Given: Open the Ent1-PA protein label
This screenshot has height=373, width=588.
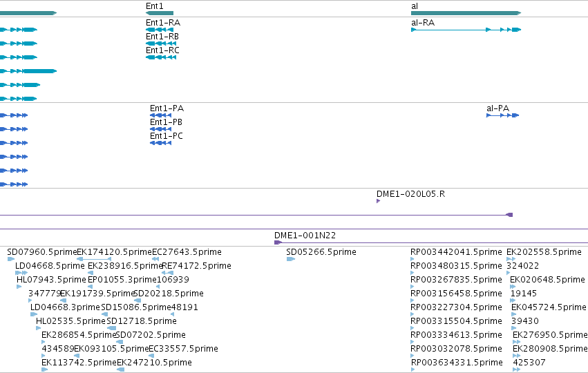Looking at the screenshot, I should [167, 108].
